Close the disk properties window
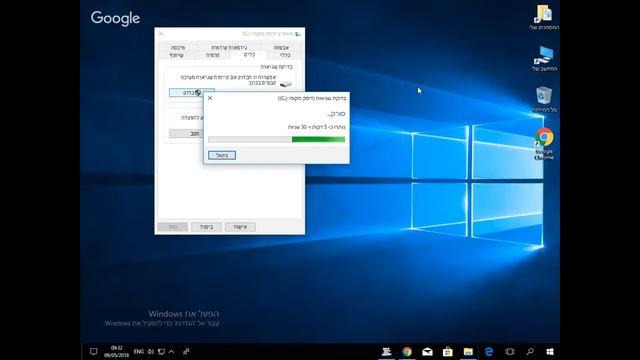 coord(161,33)
